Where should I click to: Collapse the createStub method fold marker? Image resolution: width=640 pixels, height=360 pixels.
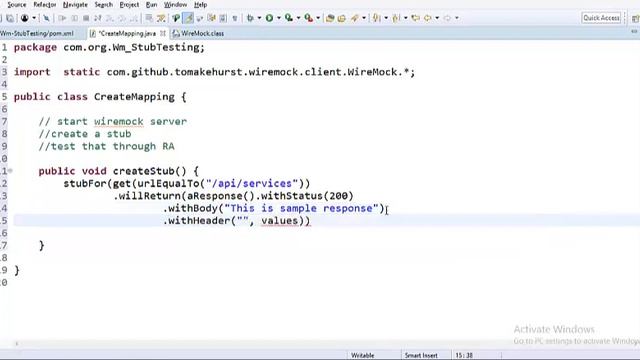[x=10, y=171]
